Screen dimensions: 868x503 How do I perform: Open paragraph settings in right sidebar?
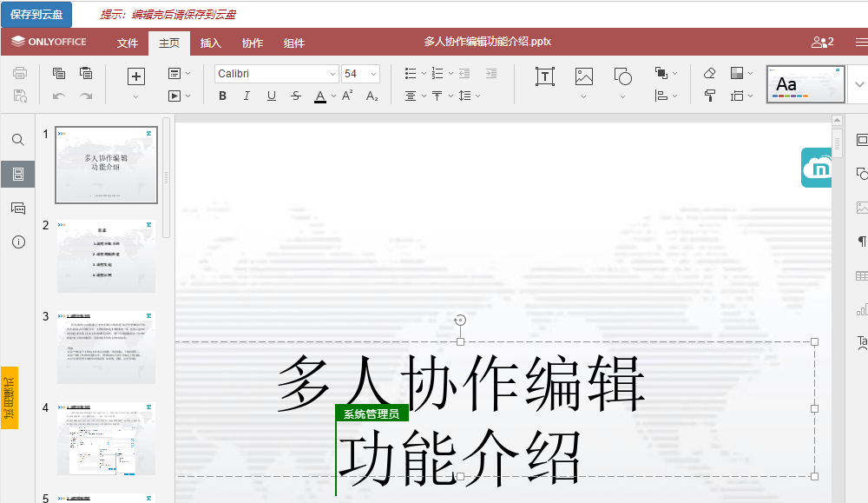pos(861,241)
